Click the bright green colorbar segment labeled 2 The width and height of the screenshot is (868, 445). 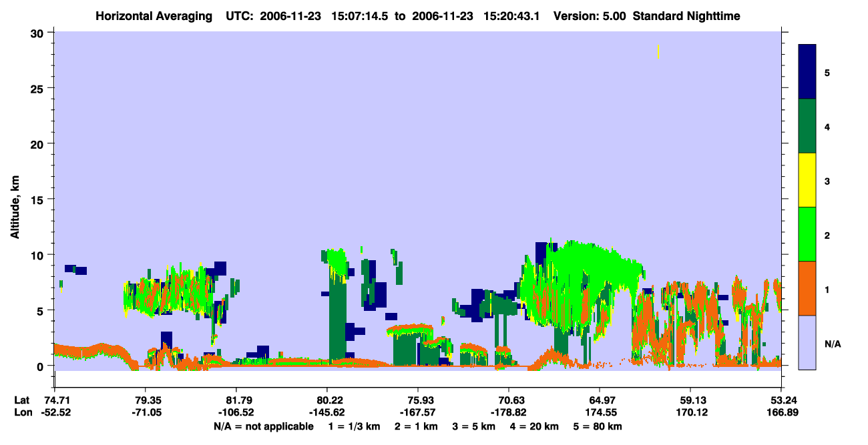[x=807, y=234]
